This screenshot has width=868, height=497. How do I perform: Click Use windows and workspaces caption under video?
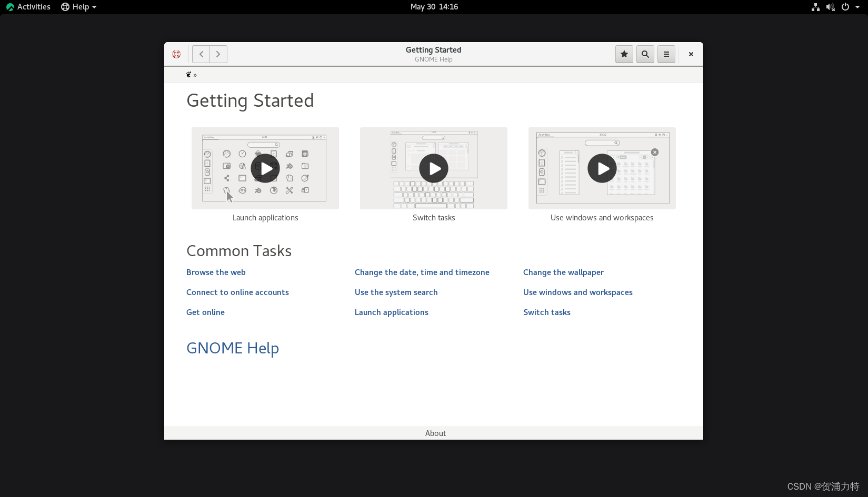coord(602,218)
